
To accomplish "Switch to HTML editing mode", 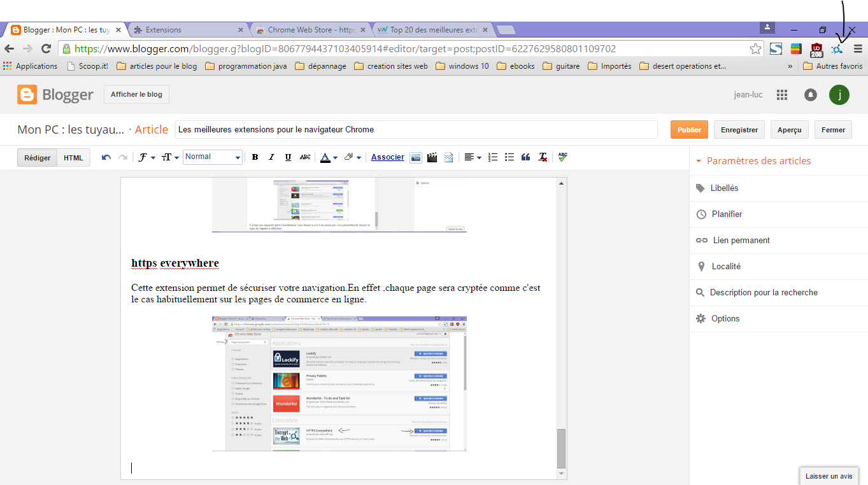I will tap(73, 158).
